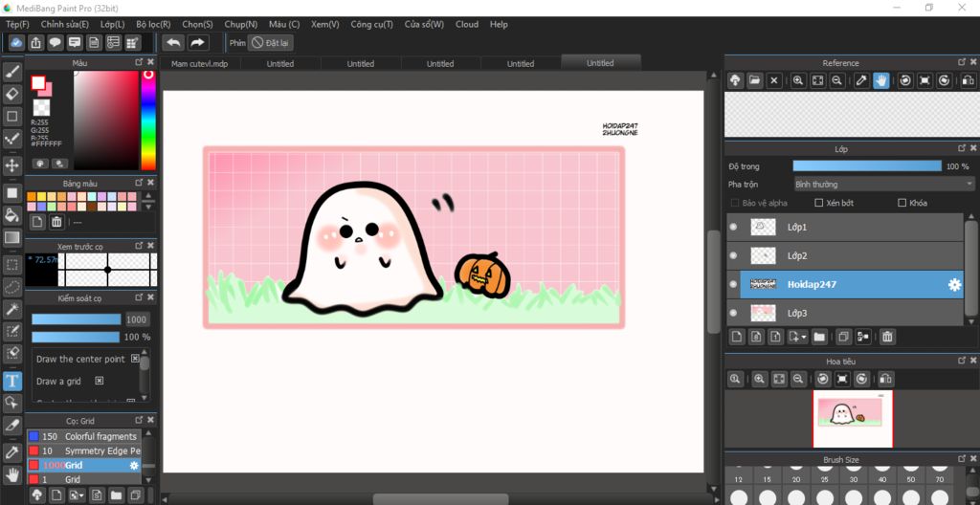
Task: Expand the add-brush dropdown in Cọ panel
Action: [81, 495]
